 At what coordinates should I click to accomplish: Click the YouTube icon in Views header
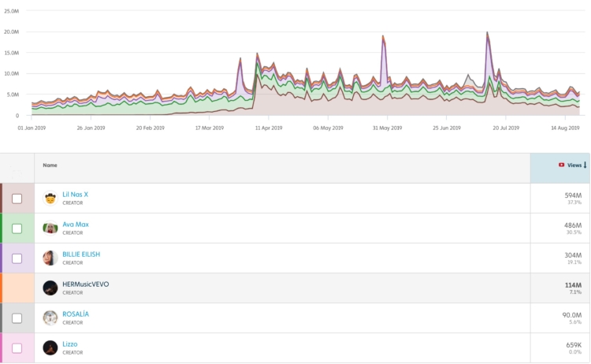point(561,165)
